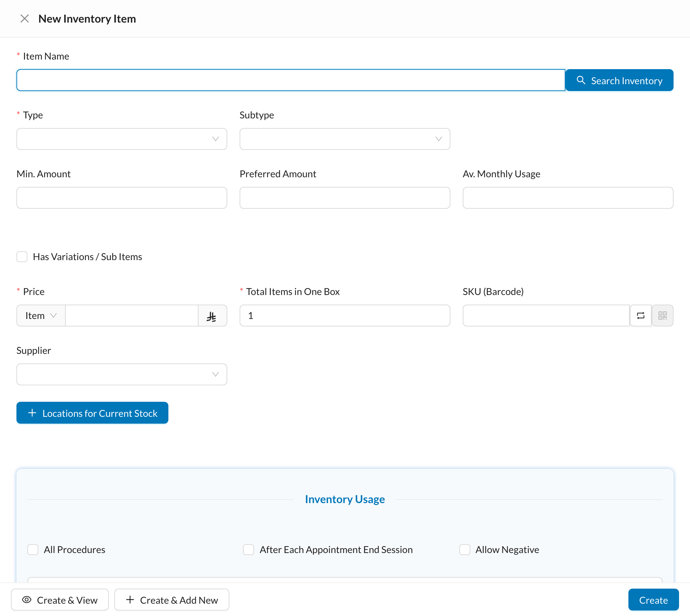Click the Inventory Usage section heading
The image size is (690, 616).
click(x=345, y=499)
